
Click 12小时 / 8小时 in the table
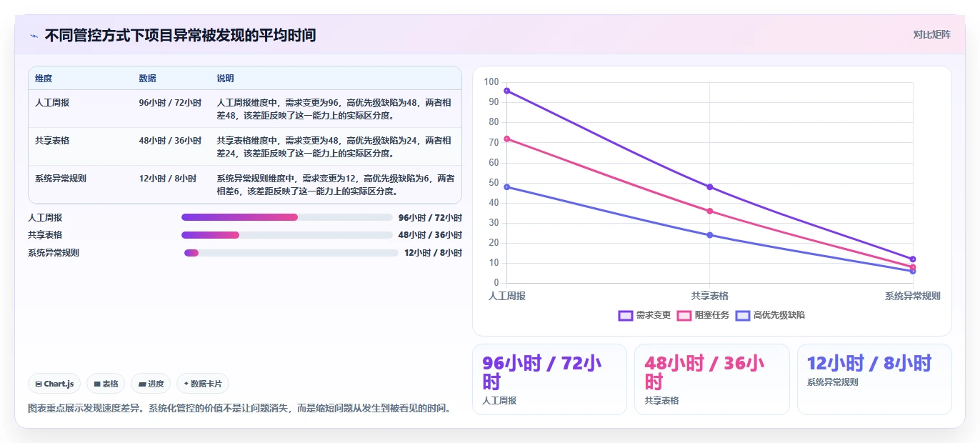coord(168,179)
